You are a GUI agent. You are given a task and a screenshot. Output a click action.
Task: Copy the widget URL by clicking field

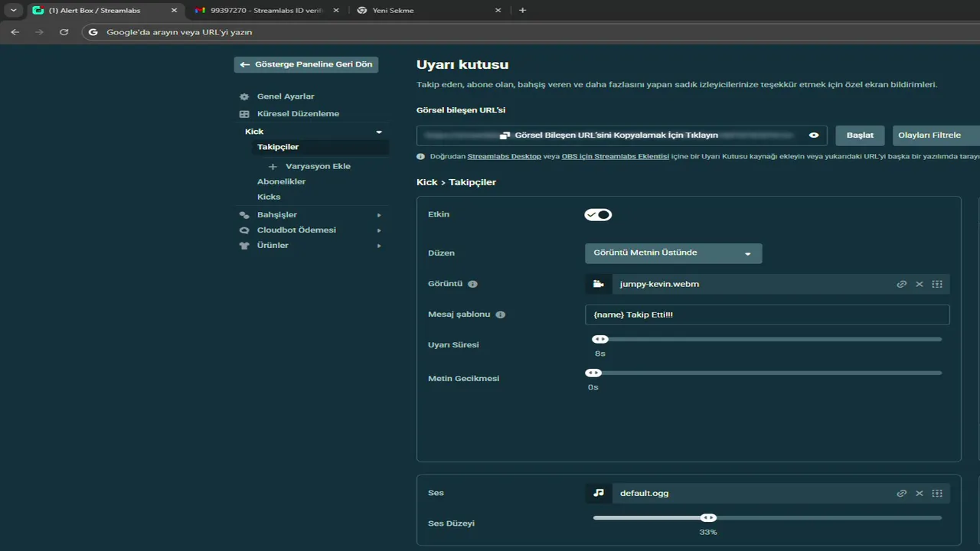click(622, 135)
